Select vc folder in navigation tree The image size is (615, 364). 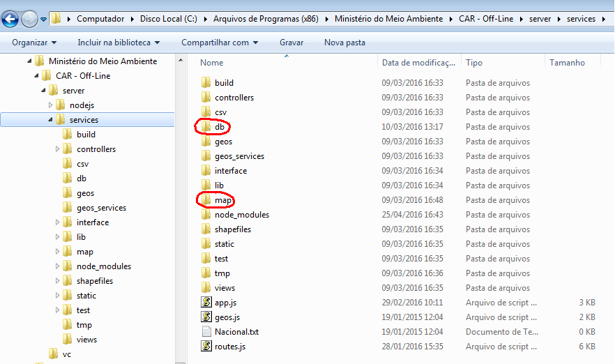coord(67,354)
